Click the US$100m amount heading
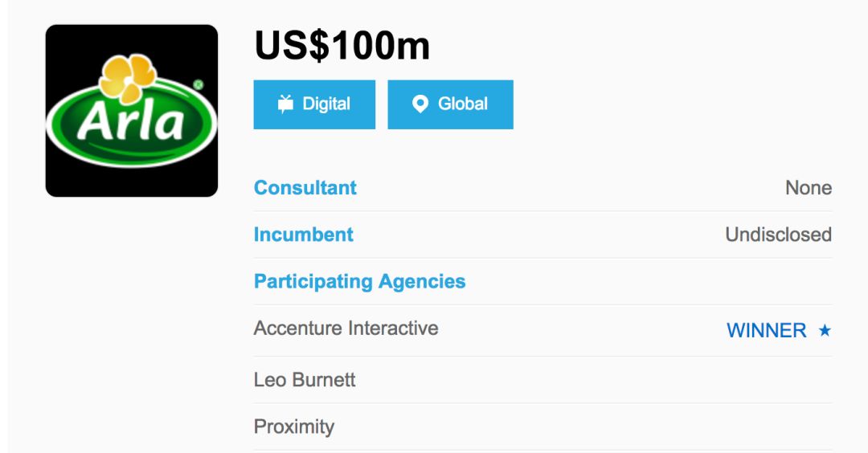This screenshot has height=453, width=868. pos(342,45)
